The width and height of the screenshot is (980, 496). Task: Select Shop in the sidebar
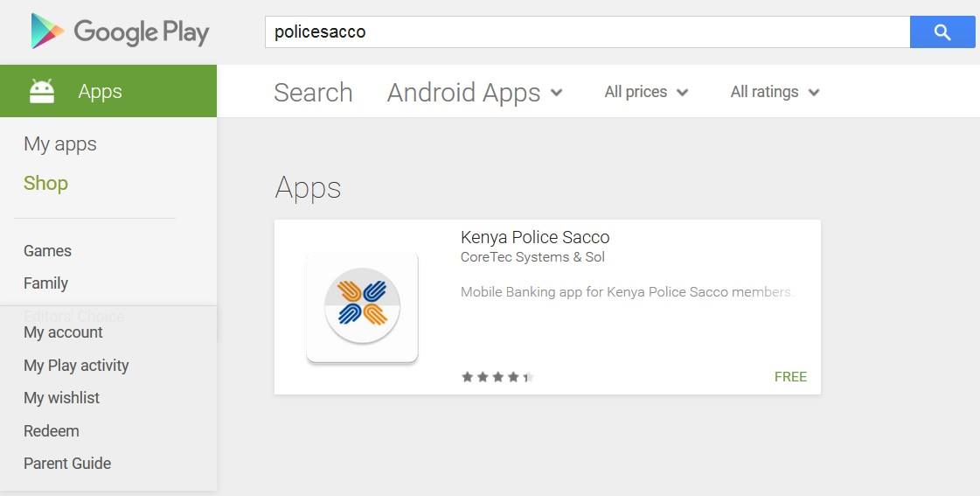45,183
